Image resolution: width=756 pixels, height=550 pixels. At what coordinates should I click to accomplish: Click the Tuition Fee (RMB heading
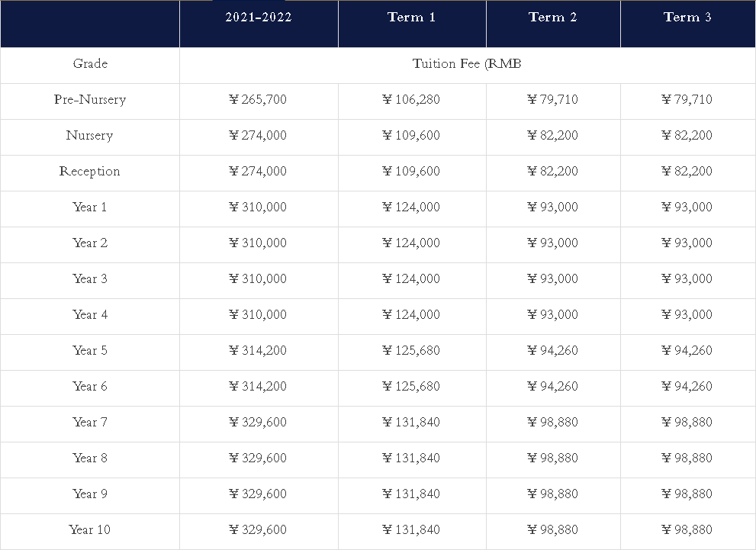[x=467, y=64]
